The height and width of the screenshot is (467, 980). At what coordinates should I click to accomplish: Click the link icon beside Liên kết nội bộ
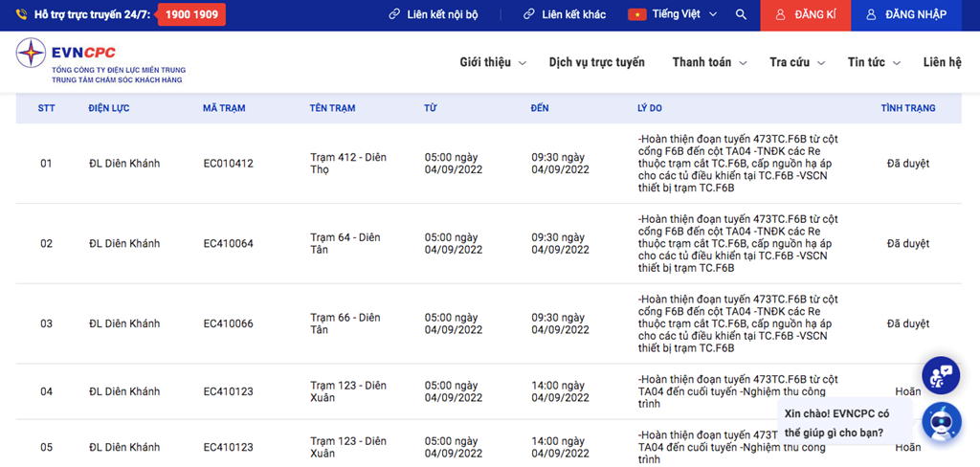[394, 14]
